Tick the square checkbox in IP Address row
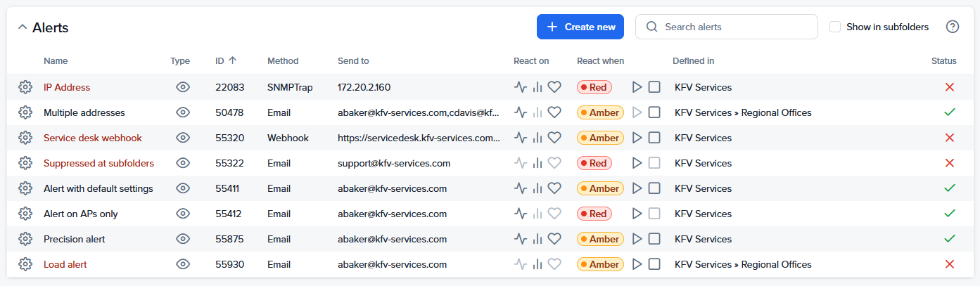The image size is (980, 286). tap(654, 87)
